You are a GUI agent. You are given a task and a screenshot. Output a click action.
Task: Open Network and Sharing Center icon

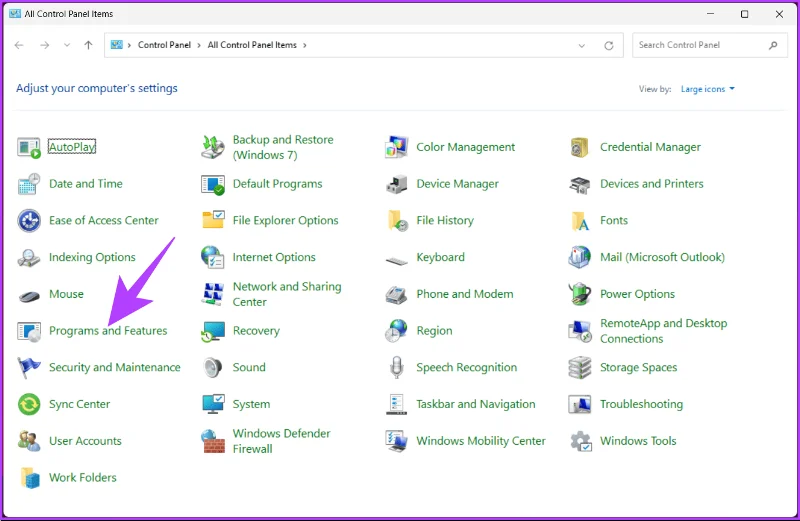click(x=212, y=294)
